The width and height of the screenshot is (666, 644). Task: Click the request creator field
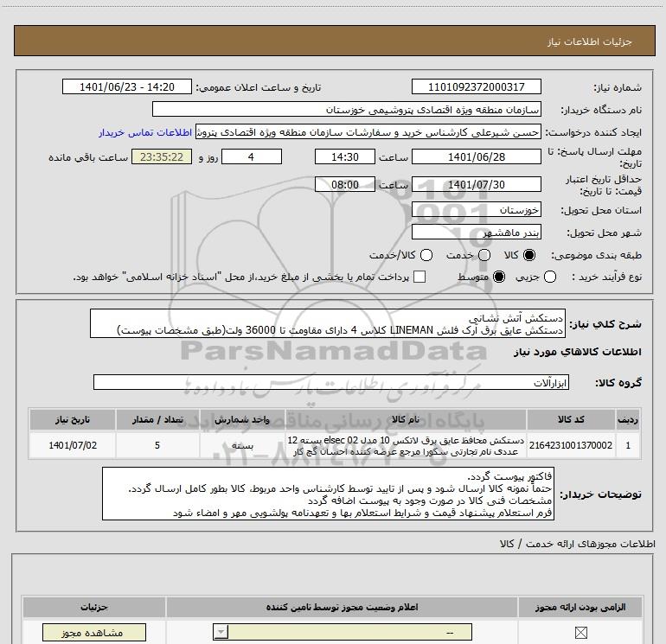point(368,132)
